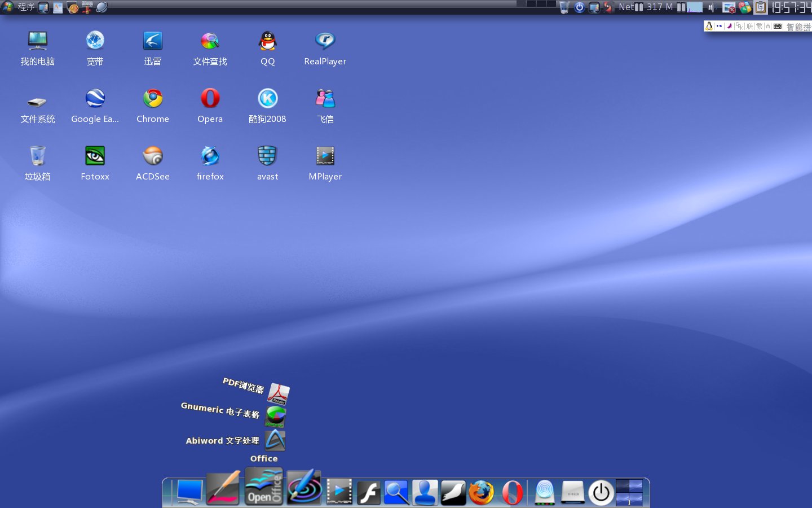This screenshot has width=812, height=508.
Task: Click the workspace switcher in the dock
Action: click(x=629, y=493)
